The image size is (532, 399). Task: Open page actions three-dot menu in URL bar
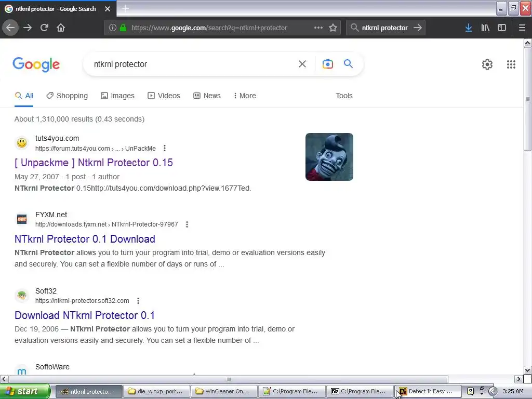(x=318, y=28)
